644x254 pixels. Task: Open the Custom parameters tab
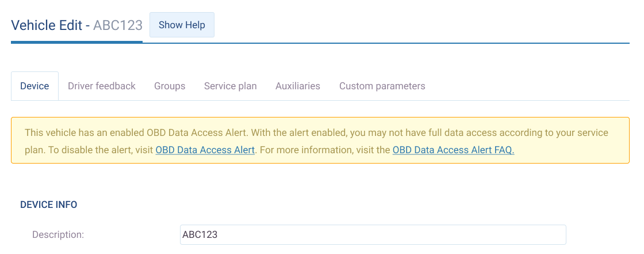[382, 86]
